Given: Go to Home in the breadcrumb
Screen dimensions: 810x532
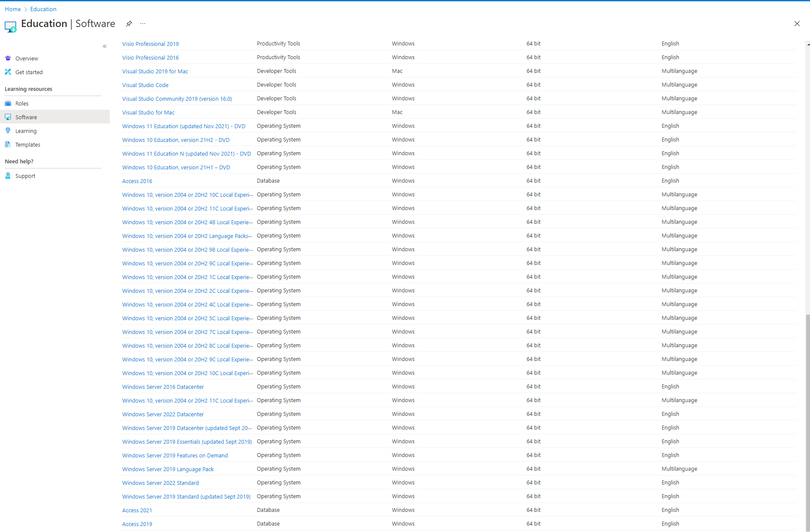Looking at the screenshot, I should pyautogui.click(x=13, y=9).
